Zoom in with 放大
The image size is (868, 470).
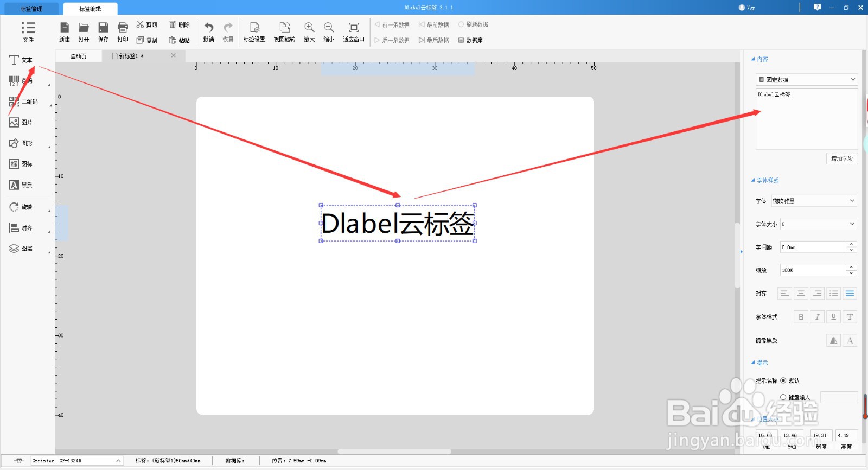pos(309,32)
